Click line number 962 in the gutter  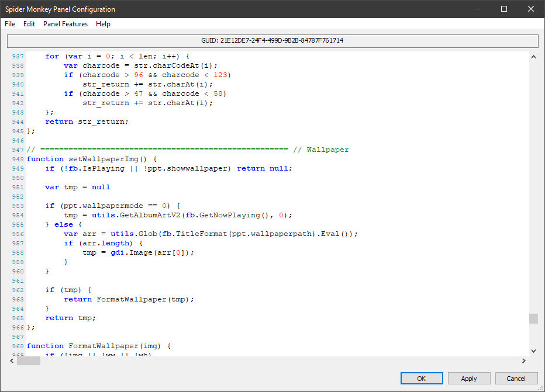17,290
